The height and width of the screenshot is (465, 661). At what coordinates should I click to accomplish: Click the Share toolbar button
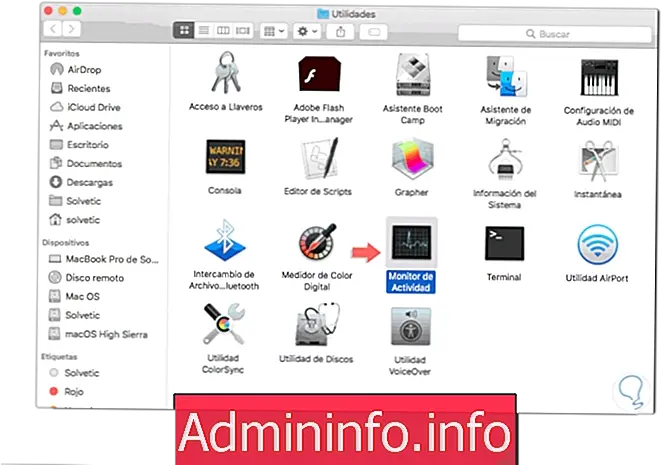[x=340, y=32]
